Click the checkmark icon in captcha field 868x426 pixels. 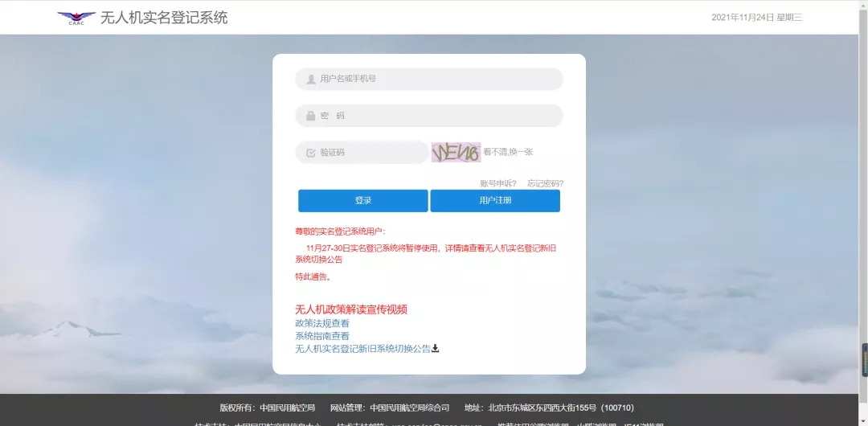click(310, 152)
